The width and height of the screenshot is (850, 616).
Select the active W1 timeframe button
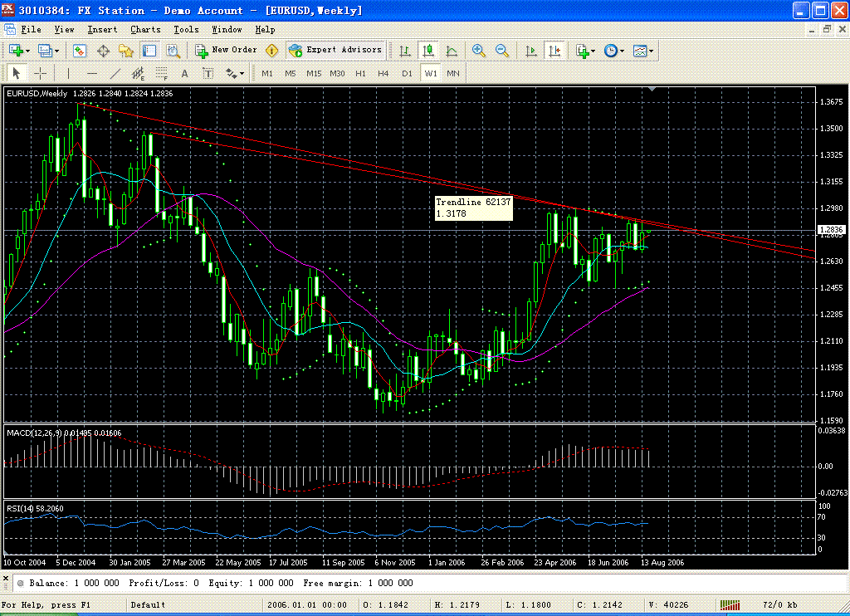pos(431,73)
